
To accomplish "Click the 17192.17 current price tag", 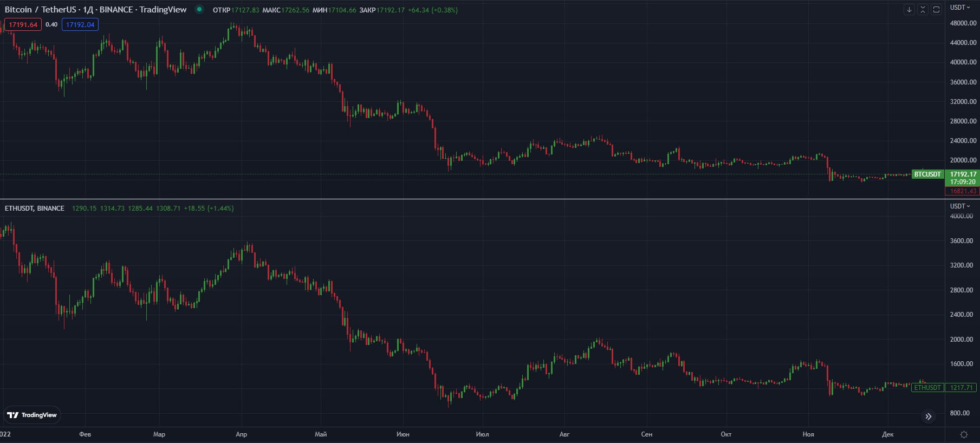I will [x=963, y=174].
